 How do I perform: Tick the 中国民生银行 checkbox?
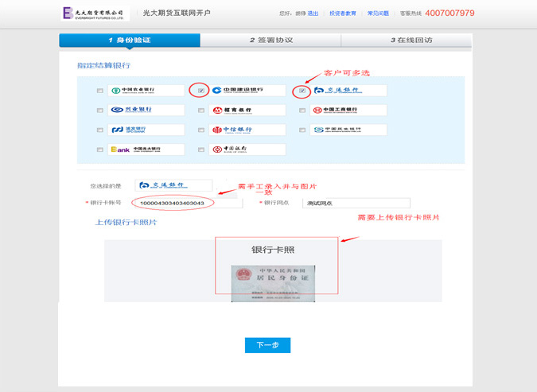[x=302, y=130]
